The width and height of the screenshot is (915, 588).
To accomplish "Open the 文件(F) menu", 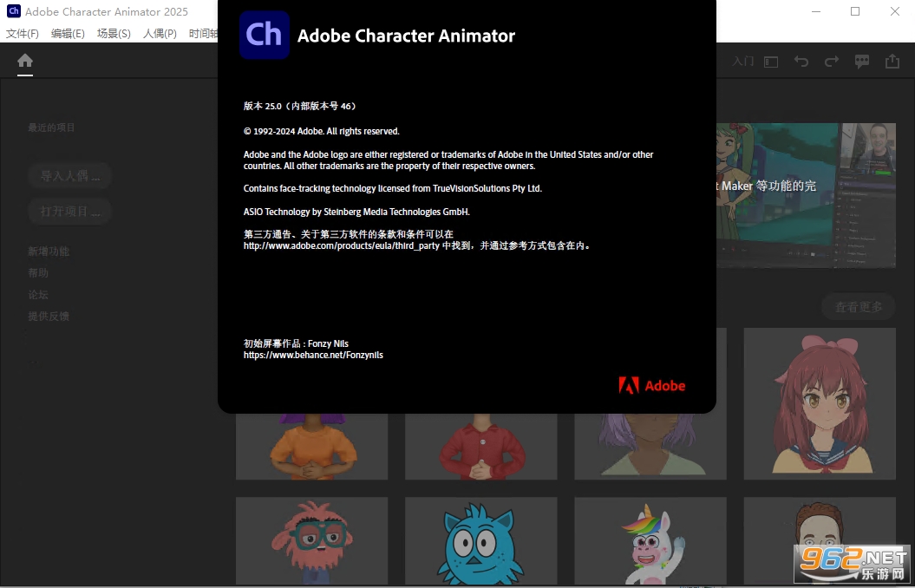I will 23,33.
